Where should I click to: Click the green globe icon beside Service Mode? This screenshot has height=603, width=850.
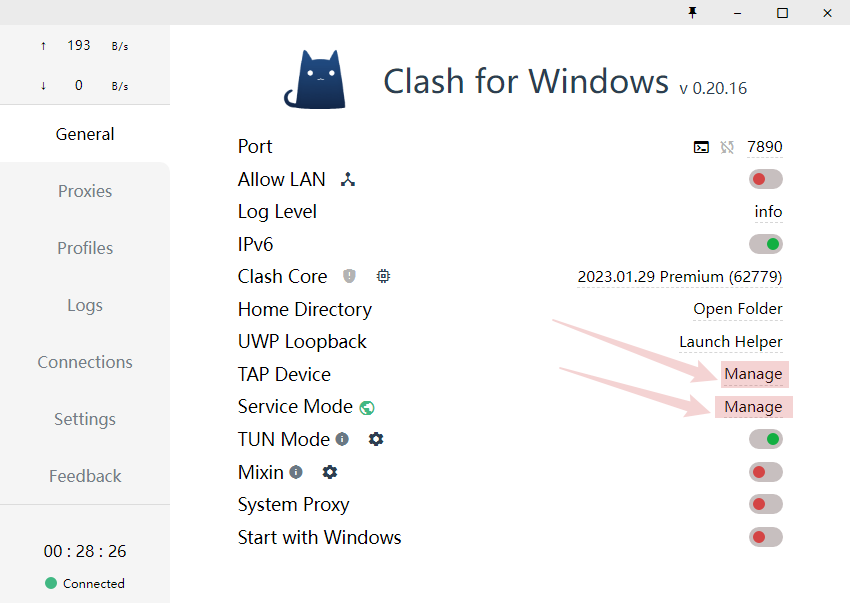pos(367,407)
